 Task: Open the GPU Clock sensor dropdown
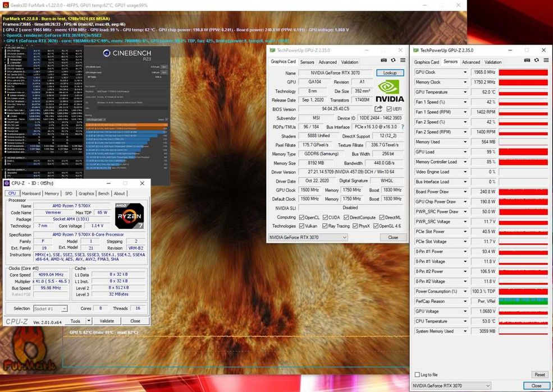click(x=465, y=72)
